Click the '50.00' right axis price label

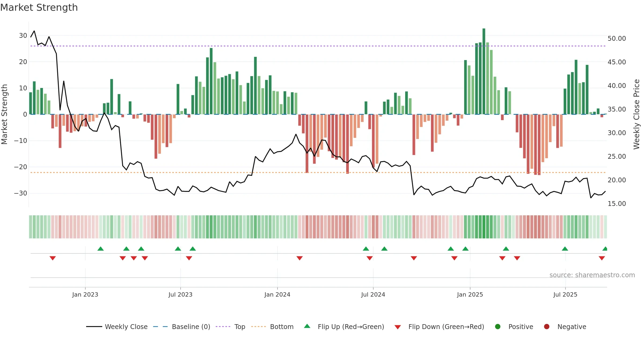point(617,38)
